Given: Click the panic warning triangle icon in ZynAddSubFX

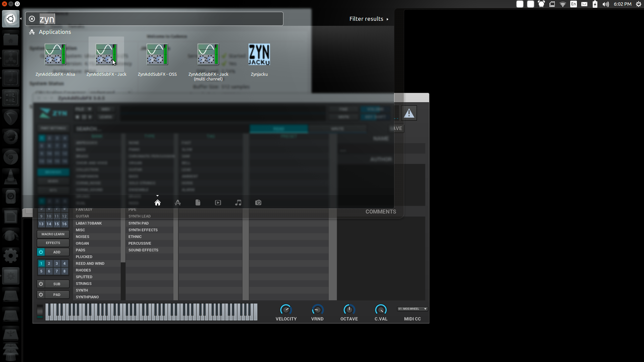Looking at the screenshot, I should coord(409,113).
